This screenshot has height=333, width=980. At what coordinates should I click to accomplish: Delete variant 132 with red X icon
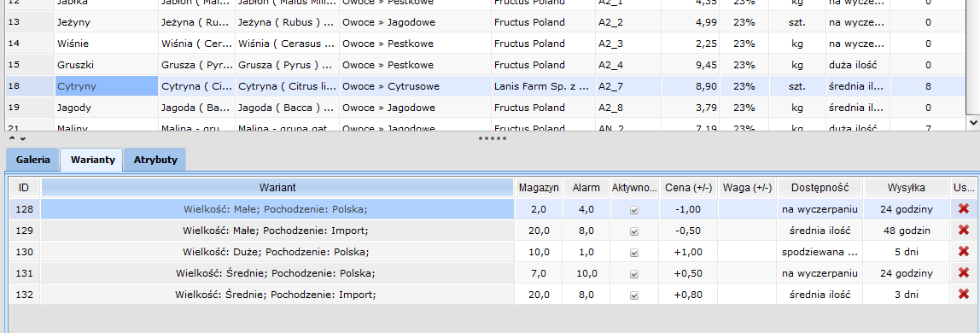[x=963, y=295]
